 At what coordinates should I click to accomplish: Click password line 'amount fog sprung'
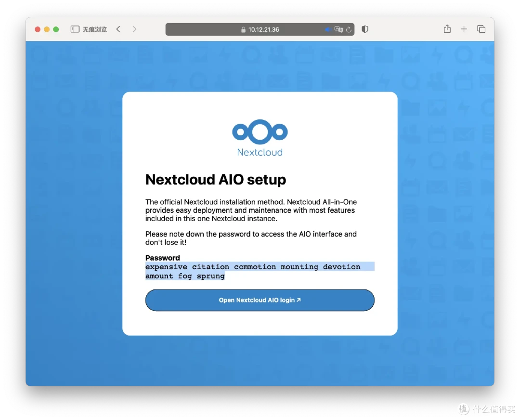pyautogui.click(x=185, y=276)
